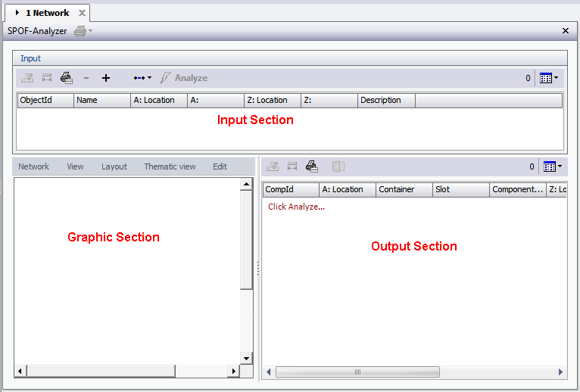
Task: Click the Excel export icon in Output toolbar
Action: tap(338, 166)
